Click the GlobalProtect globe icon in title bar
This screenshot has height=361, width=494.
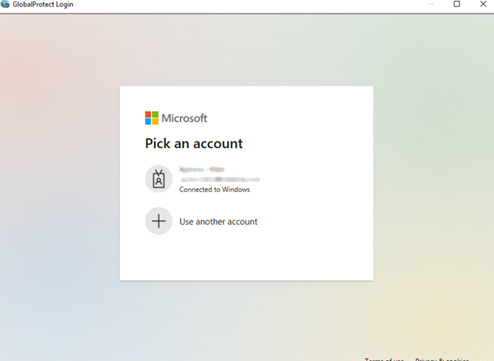[5, 4]
